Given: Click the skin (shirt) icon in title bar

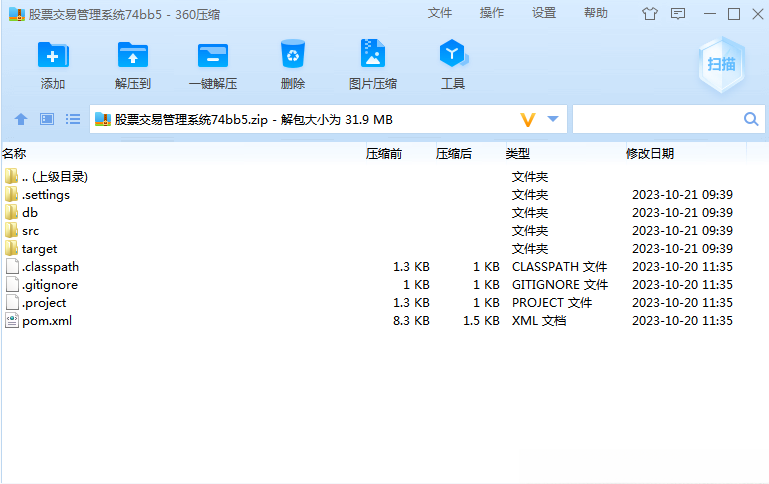Looking at the screenshot, I should pos(650,14).
